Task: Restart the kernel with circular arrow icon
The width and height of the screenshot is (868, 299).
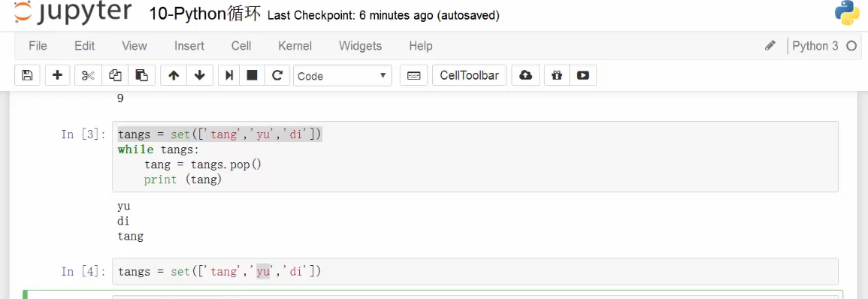Action: click(x=277, y=75)
